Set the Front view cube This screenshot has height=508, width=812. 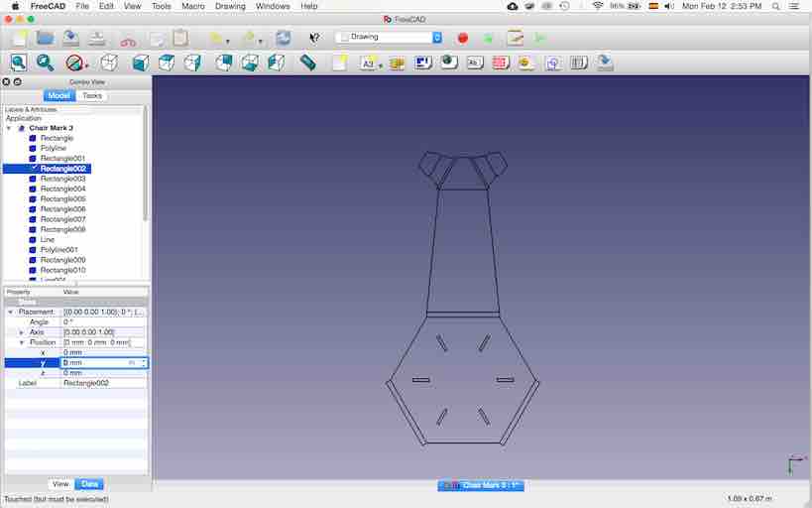pos(141,63)
